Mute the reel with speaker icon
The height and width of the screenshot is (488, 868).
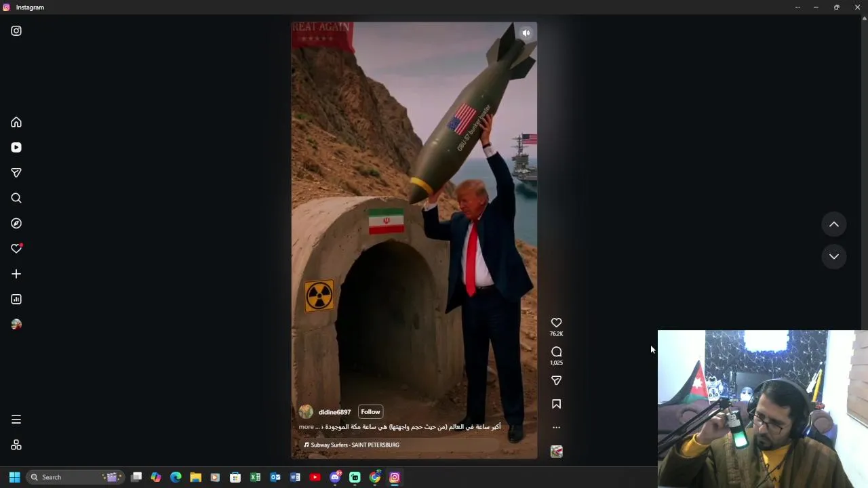click(x=526, y=33)
